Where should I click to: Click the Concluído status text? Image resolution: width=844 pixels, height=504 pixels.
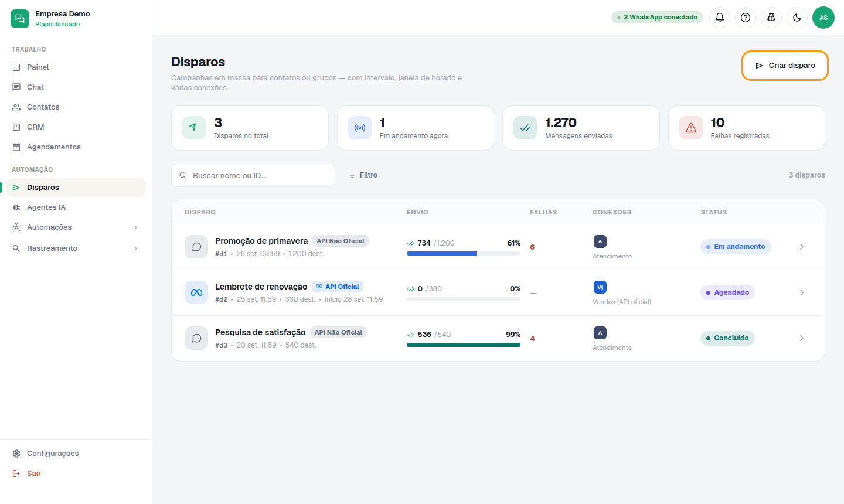tap(731, 338)
